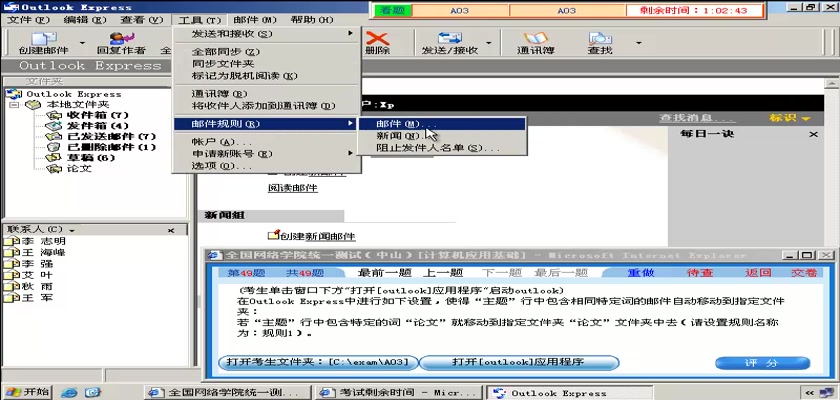Click 重做 in exam window
The height and width of the screenshot is (400, 840).
tap(641, 273)
